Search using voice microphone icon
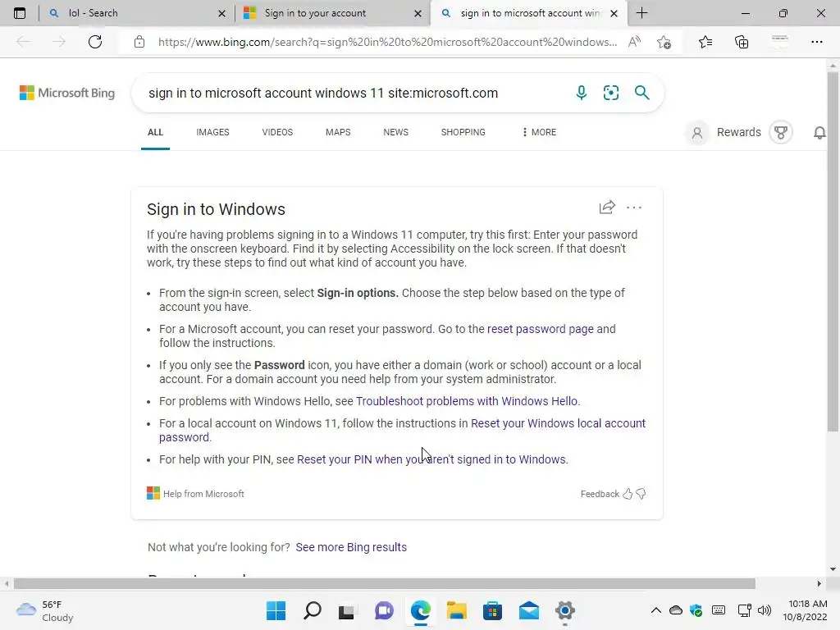Screen dimensions: 840x630 click(x=582, y=93)
